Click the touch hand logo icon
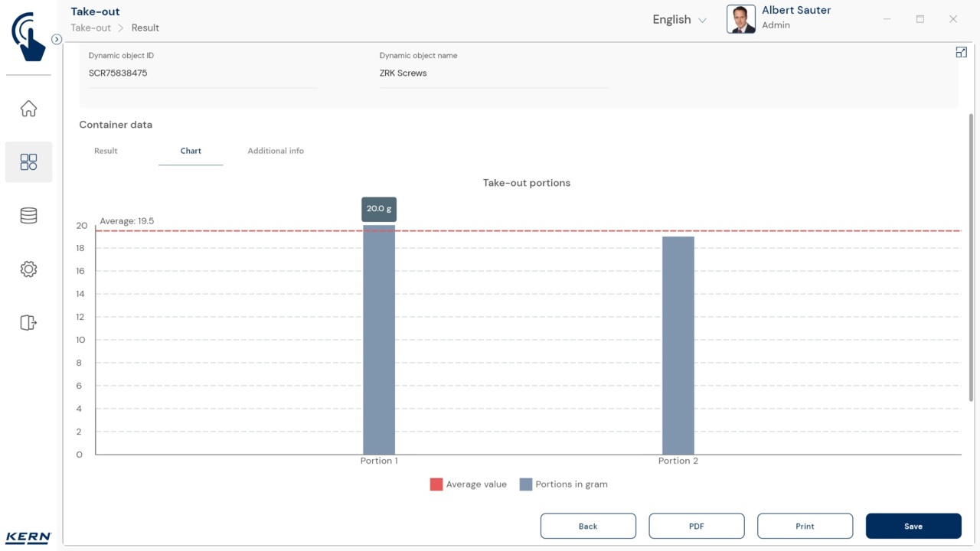This screenshot has width=980, height=551. [x=28, y=36]
